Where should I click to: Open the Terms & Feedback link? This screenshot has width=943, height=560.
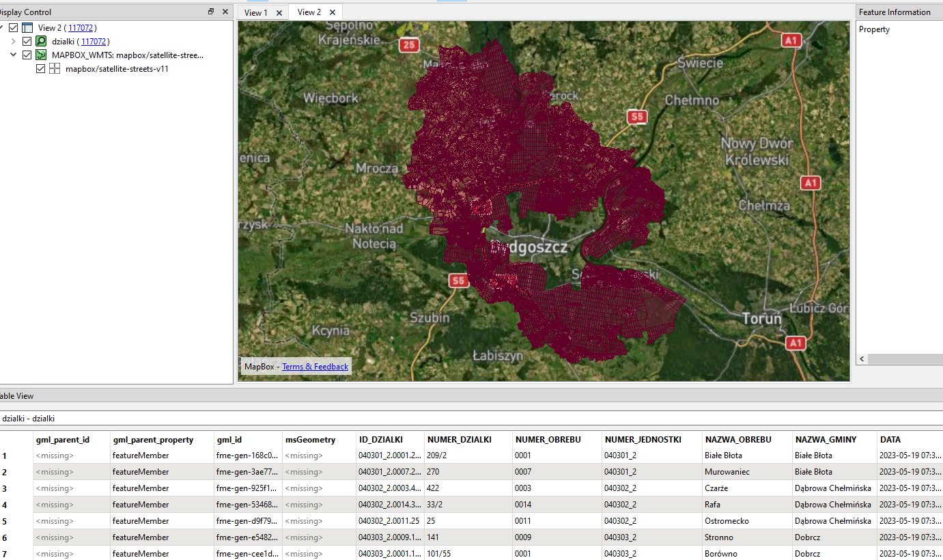(315, 367)
